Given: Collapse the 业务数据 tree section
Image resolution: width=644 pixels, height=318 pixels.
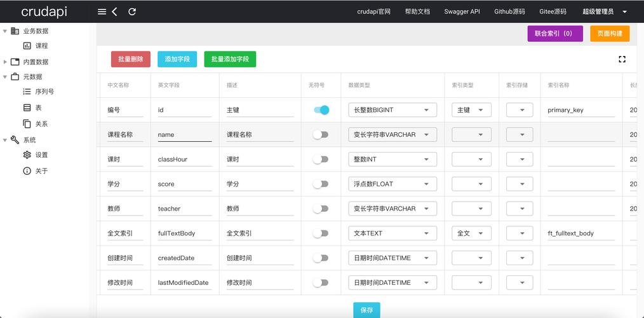Looking at the screenshot, I should [5, 31].
